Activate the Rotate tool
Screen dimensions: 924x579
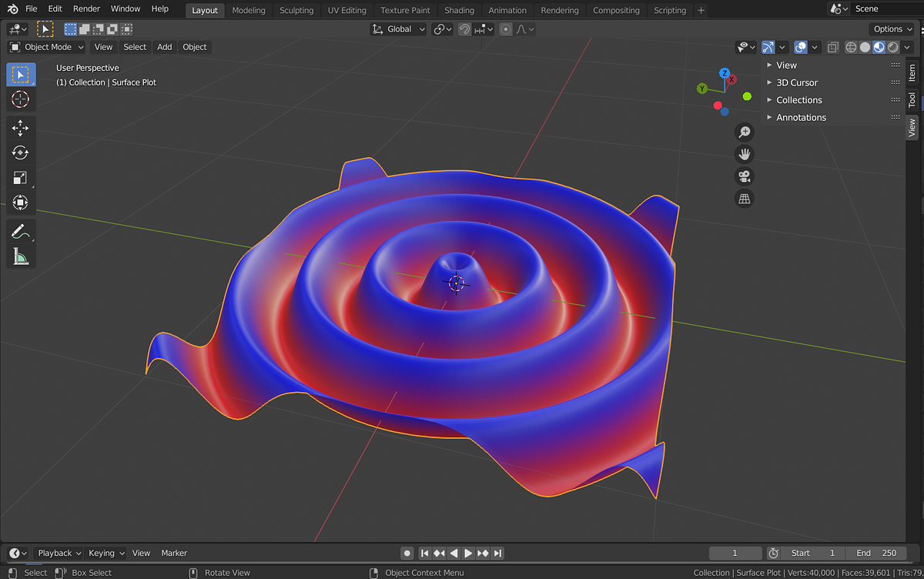coord(21,152)
